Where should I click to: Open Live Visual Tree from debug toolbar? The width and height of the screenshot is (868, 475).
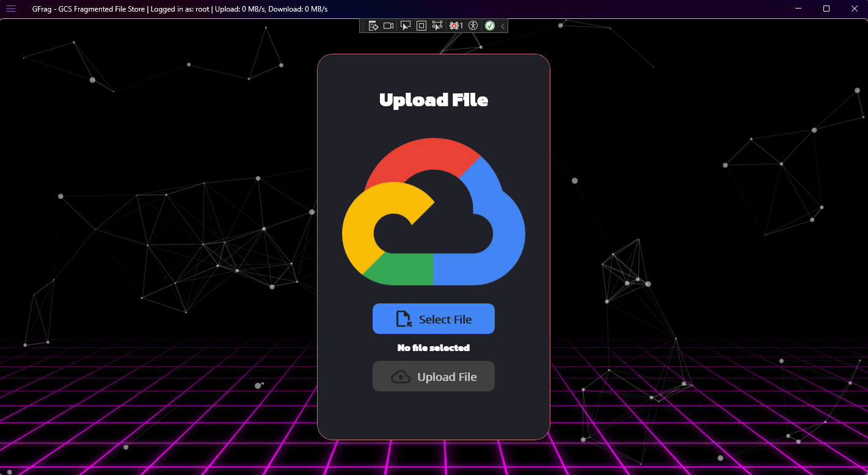pos(373,26)
